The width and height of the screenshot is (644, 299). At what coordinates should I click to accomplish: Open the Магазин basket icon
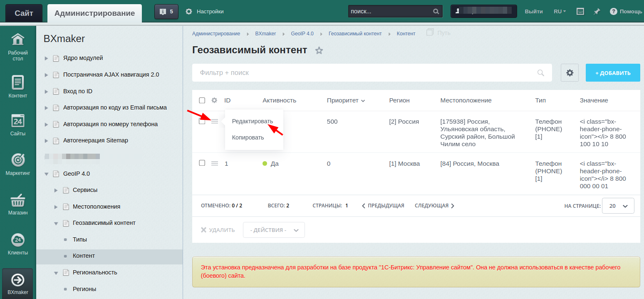coord(17,200)
